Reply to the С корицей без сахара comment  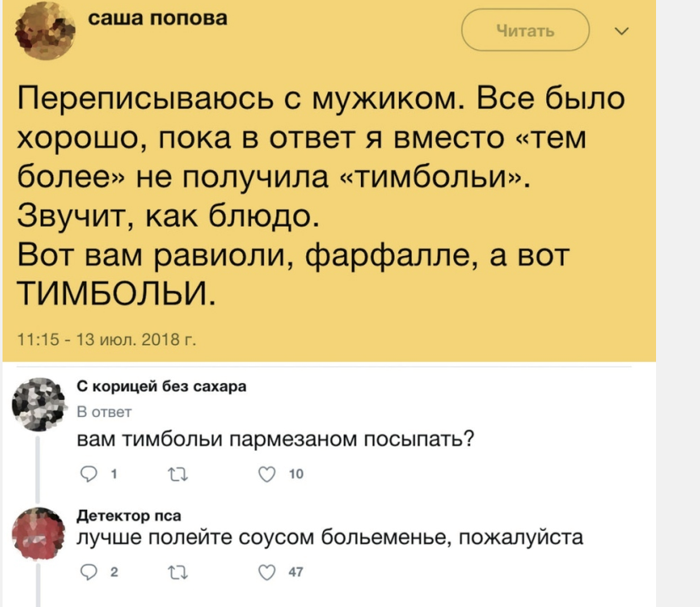pos(86,475)
